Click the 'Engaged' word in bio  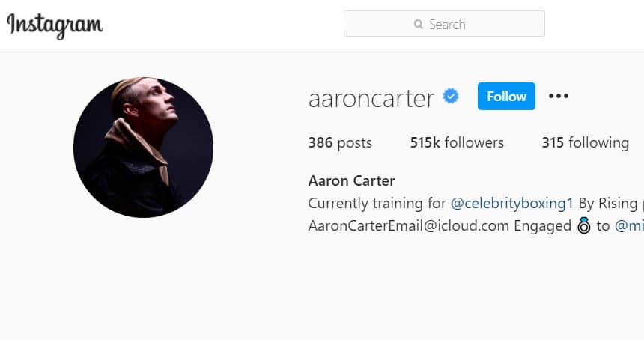pyautogui.click(x=543, y=226)
